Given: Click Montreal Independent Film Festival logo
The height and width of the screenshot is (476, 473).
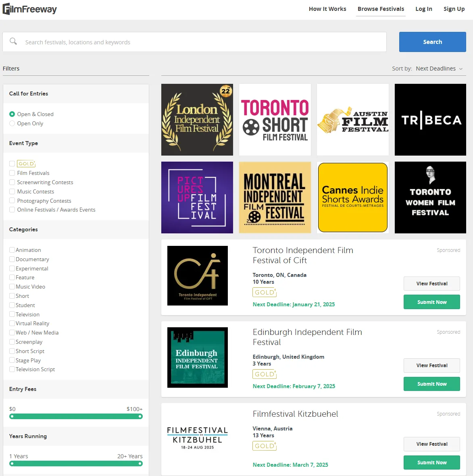Looking at the screenshot, I should [x=275, y=197].
